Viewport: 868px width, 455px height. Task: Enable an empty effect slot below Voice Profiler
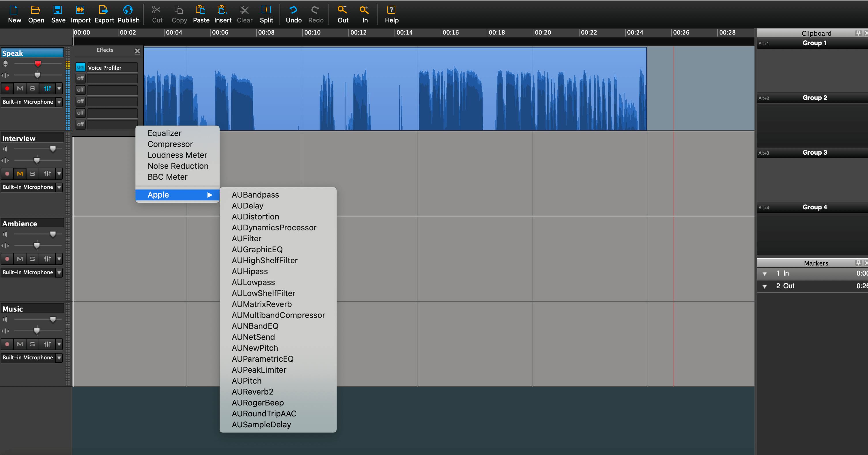pos(80,78)
